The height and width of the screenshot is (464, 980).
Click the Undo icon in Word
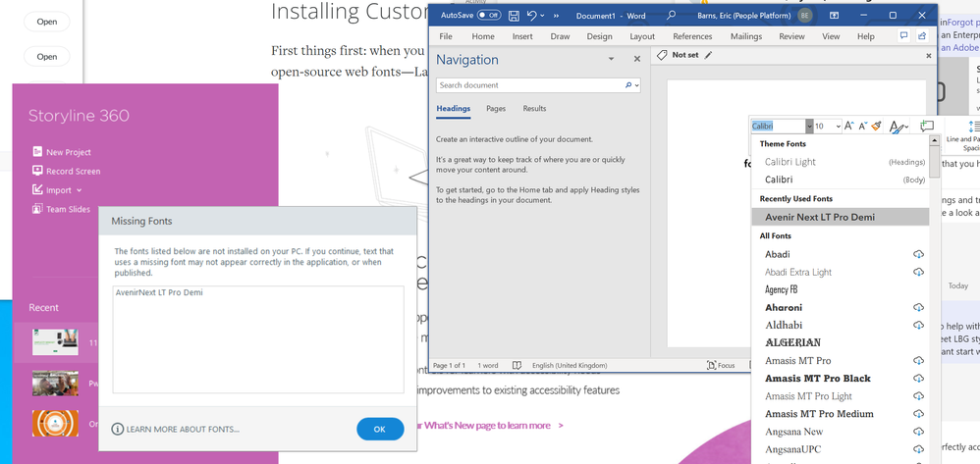(x=532, y=15)
